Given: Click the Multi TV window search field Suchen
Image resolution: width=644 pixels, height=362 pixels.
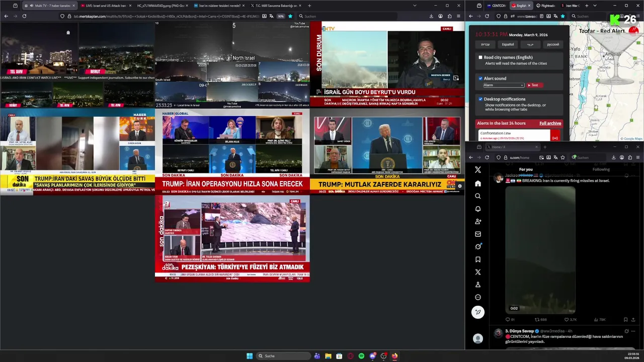Looking at the screenshot, I should (347, 16).
